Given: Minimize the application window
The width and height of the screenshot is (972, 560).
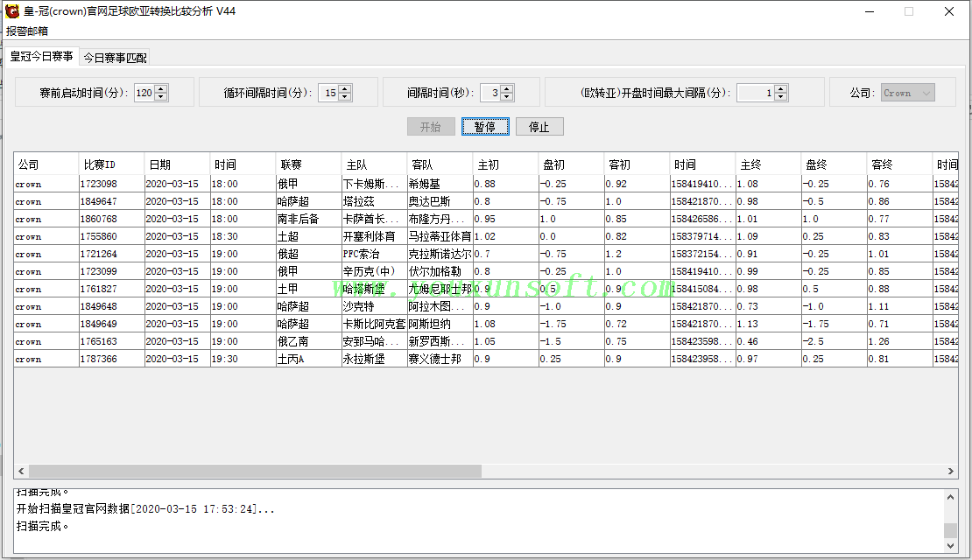Looking at the screenshot, I should click(x=870, y=11).
